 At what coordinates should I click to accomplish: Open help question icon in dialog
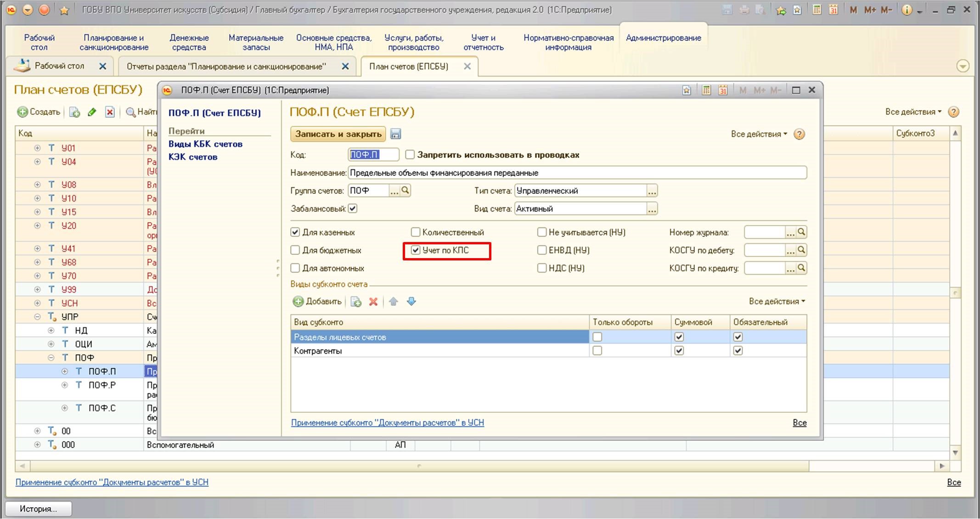pyautogui.click(x=800, y=134)
